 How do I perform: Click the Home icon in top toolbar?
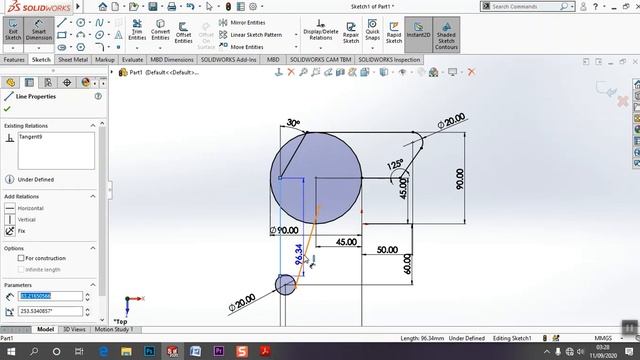point(103,6)
